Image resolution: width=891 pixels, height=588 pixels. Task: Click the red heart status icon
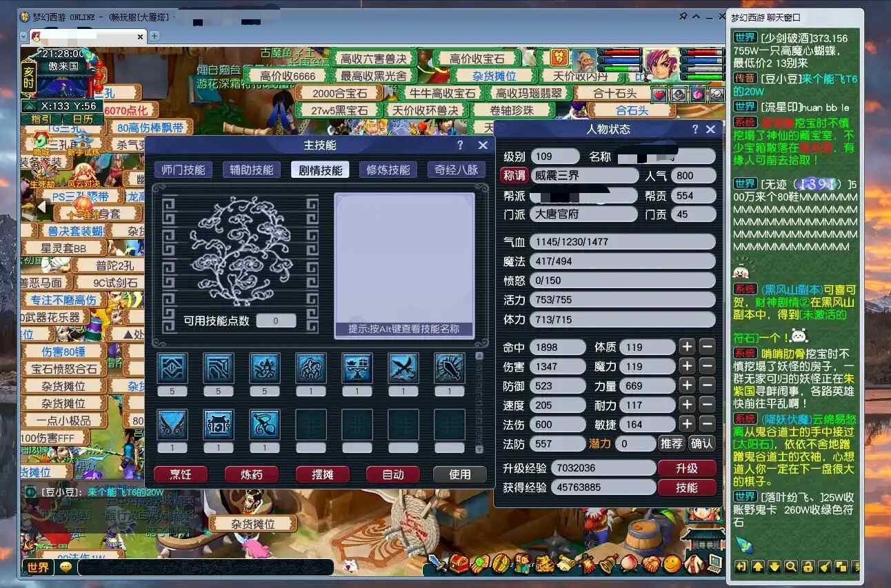tap(660, 94)
